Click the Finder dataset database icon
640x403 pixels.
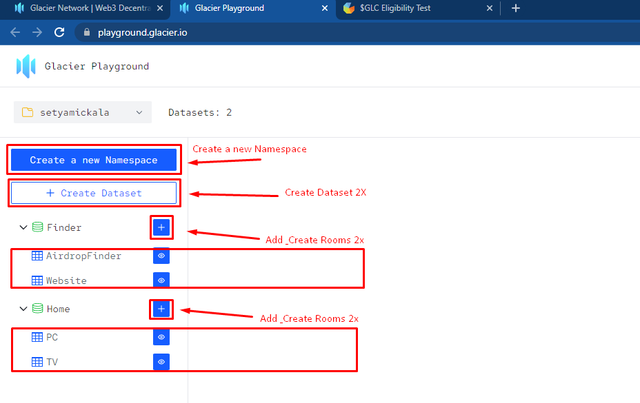(38, 227)
